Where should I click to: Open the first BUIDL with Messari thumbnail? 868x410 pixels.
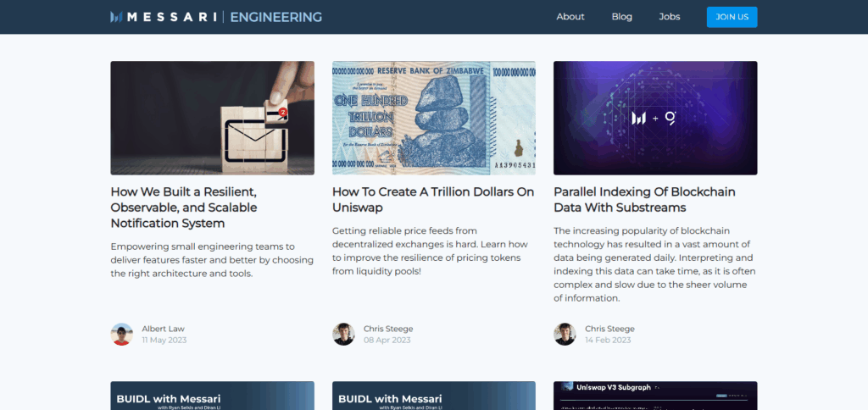click(x=213, y=396)
